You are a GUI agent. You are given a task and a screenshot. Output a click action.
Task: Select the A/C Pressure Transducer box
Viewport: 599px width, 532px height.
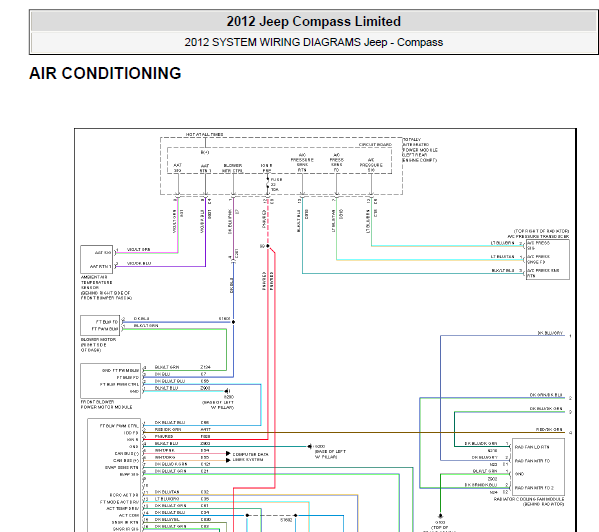pos(548,260)
